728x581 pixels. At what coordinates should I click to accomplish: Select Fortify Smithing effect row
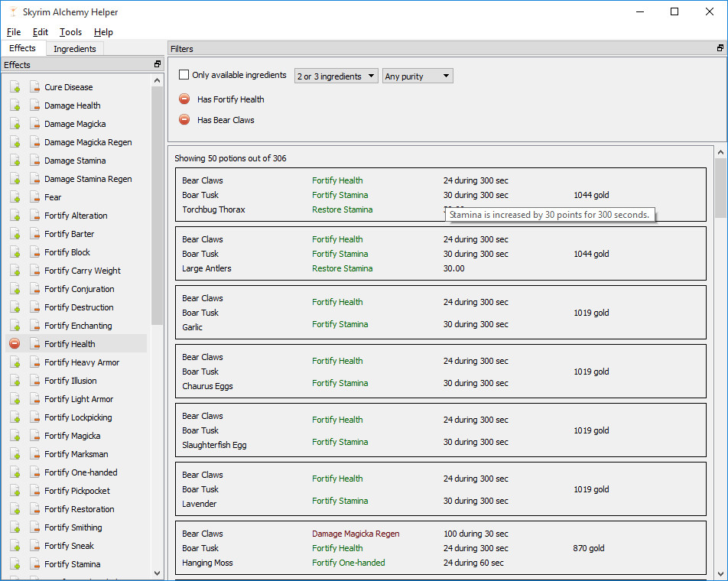pyautogui.click(x=73, y=527)
